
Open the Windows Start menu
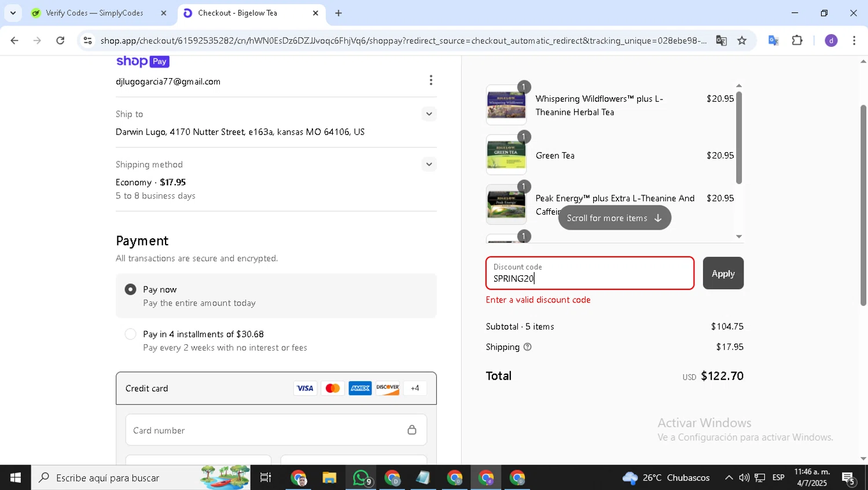16,478
